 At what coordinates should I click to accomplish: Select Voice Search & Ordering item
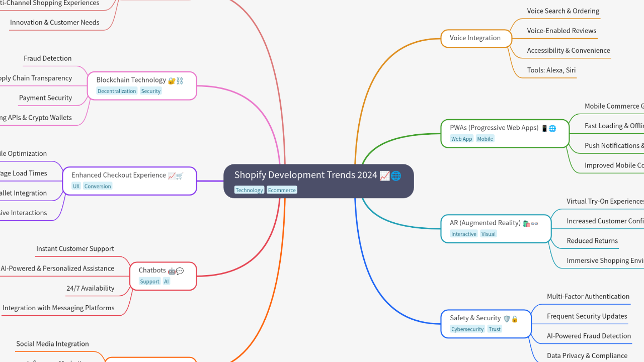pos(563,11)
